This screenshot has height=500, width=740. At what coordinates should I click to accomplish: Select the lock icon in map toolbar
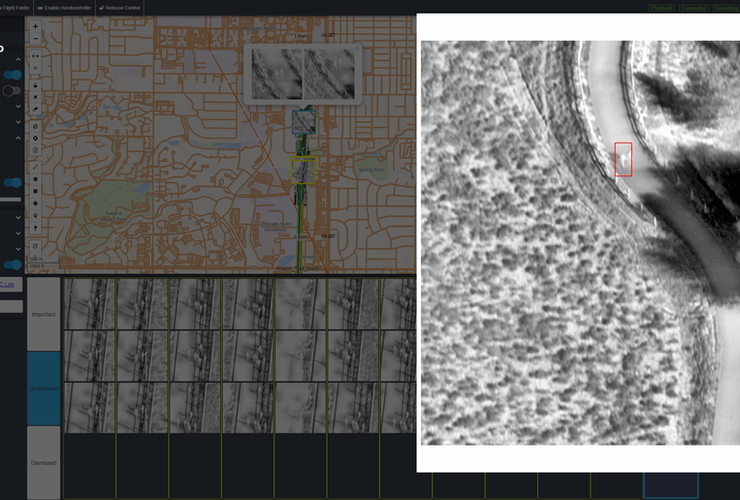[x=36, y=85]
